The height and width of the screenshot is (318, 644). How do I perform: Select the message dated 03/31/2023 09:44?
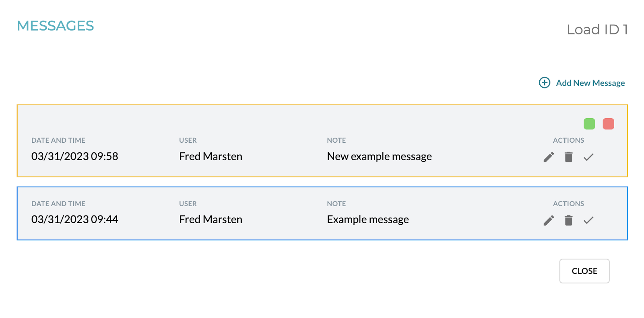click(75, 220)
